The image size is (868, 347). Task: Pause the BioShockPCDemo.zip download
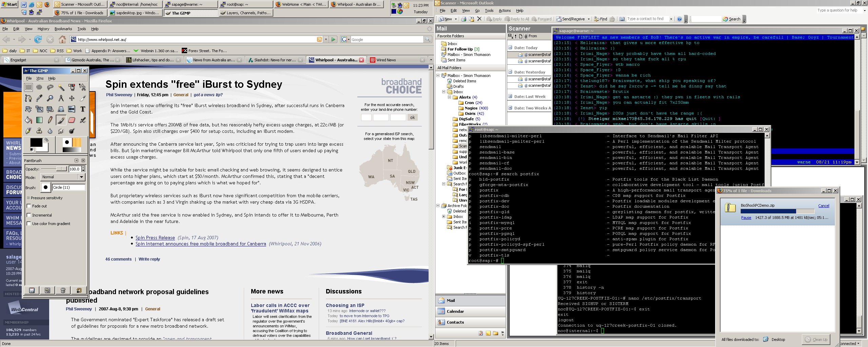(746, 218)
